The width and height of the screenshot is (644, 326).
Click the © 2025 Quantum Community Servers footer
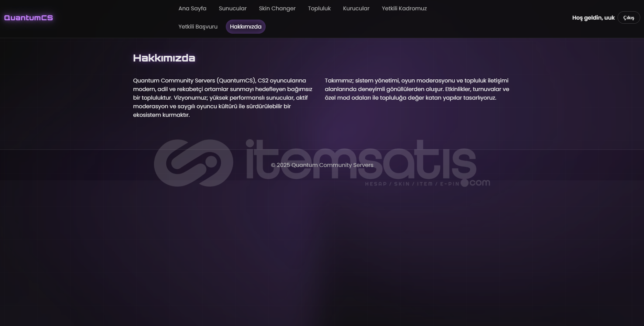(322, 165)
